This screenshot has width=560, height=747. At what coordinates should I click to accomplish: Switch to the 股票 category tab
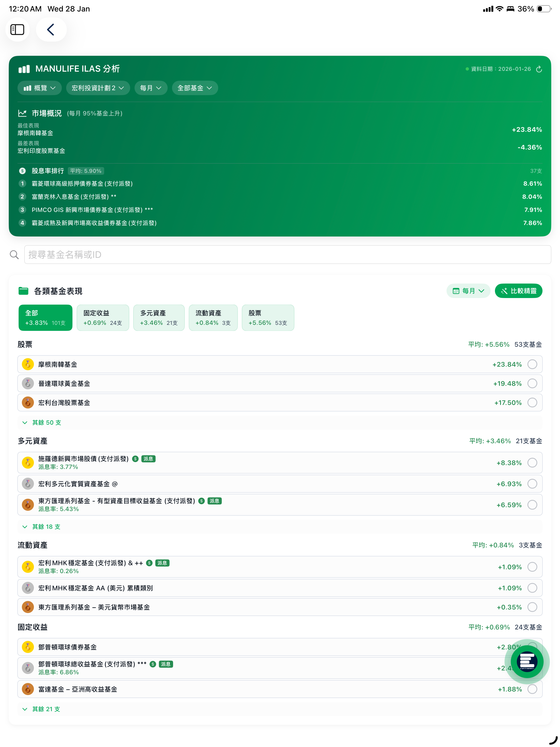(x=268, y=318)
